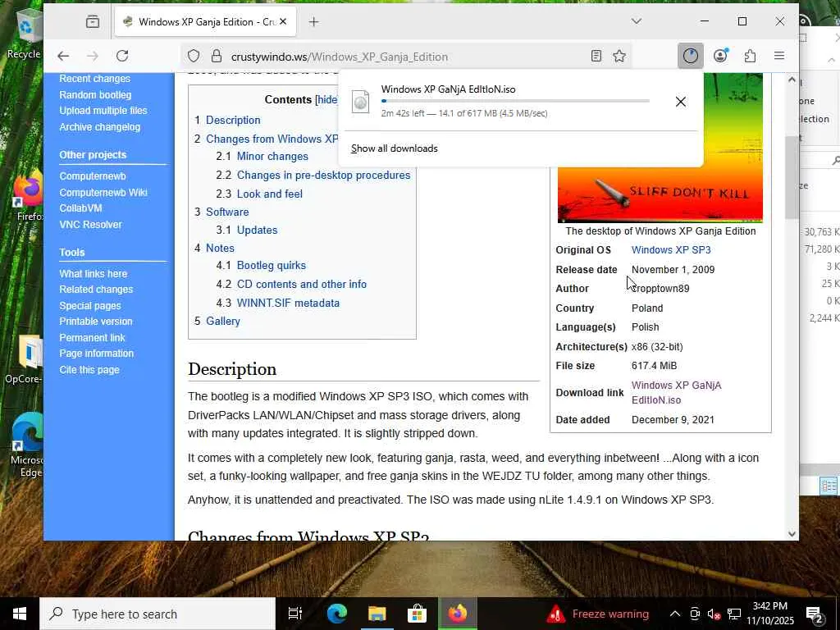
Task: Click the taskbar search box
Action: [157, 614]
